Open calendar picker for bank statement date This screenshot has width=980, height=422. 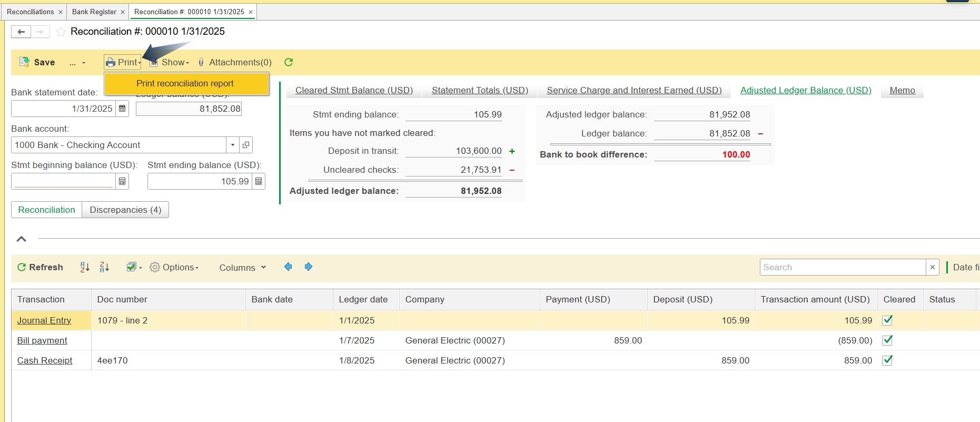[122, 109]
